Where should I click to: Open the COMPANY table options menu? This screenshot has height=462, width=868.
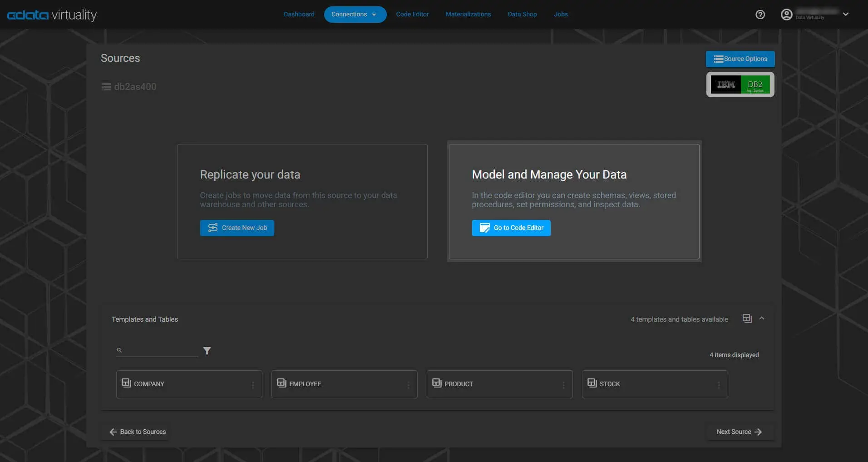point(253,385)
